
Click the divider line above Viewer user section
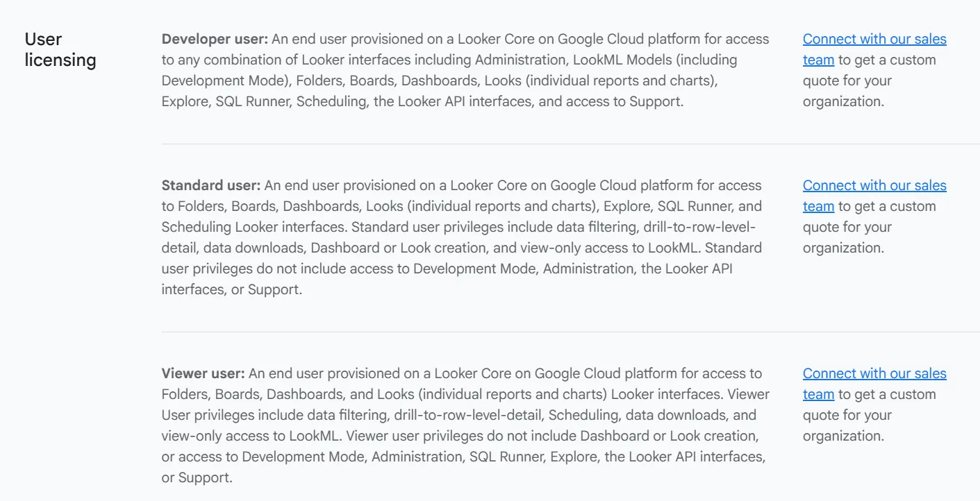(571, 332)
